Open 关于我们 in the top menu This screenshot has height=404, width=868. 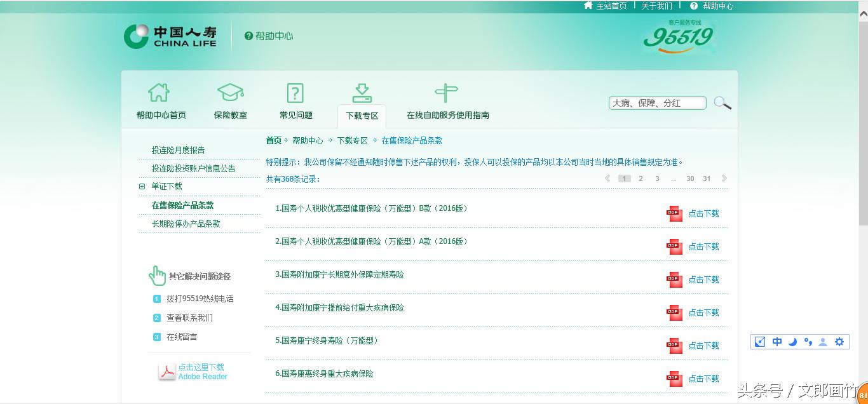[656, 6]
